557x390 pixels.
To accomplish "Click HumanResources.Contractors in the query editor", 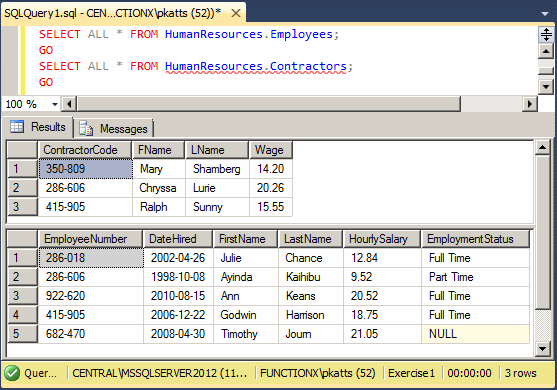I will [256, 66].
